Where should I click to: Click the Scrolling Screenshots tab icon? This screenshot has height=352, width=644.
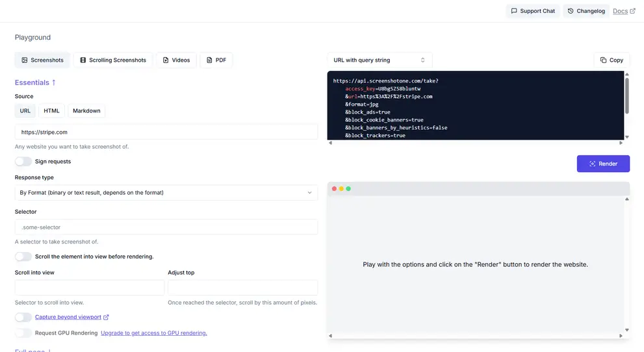click(83, 60)
